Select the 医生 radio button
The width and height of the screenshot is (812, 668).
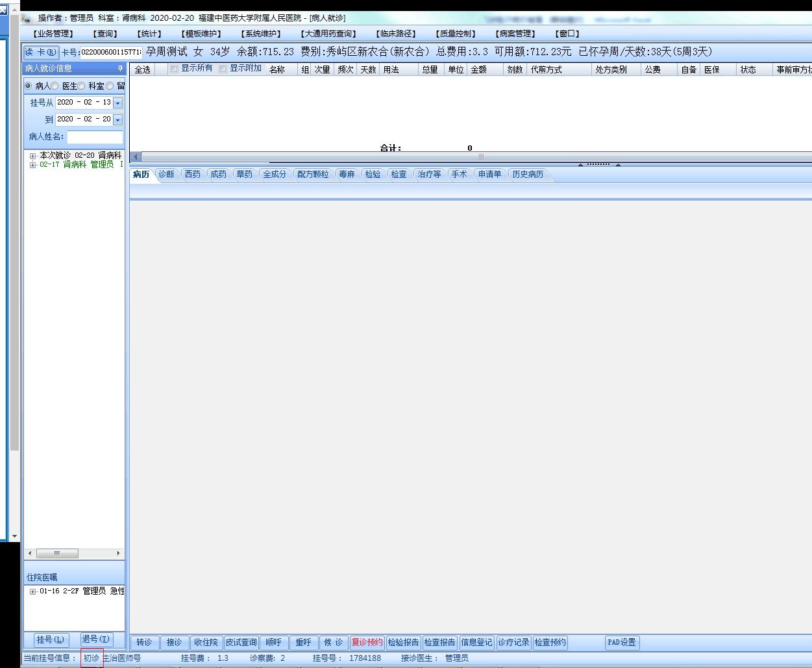click(55, 86)
